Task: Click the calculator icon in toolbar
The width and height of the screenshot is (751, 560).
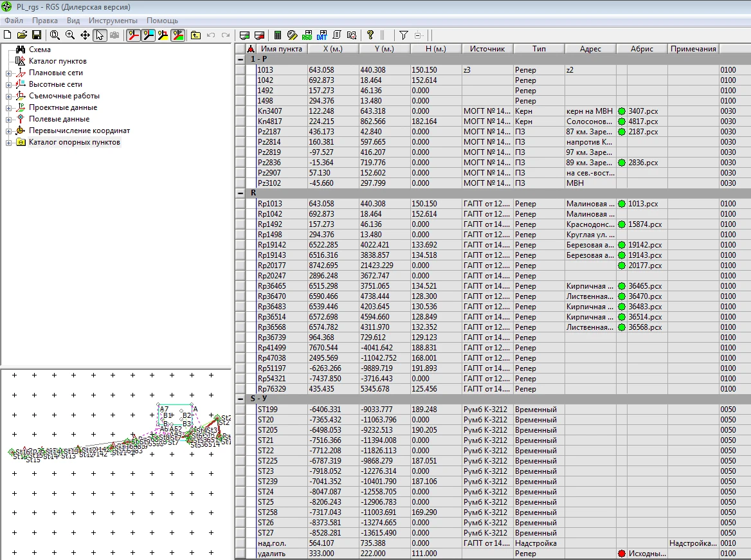Action: (x=278, y=35)
